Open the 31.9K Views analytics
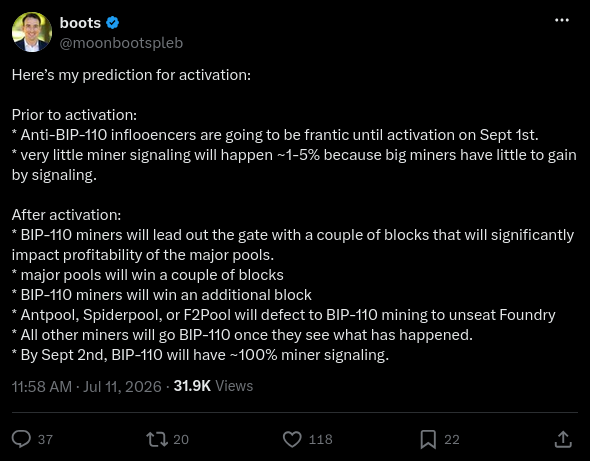 pos(213,386)
